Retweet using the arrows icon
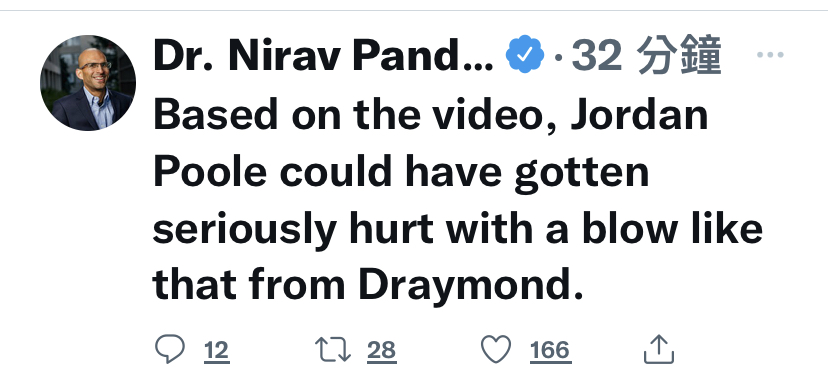828x376 pixels. [333, 350]
